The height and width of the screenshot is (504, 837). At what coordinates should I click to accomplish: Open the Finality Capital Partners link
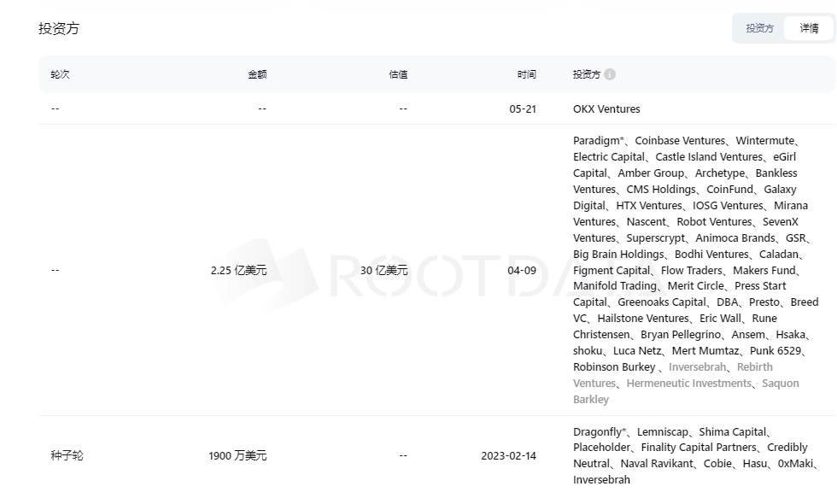(699, 448)
